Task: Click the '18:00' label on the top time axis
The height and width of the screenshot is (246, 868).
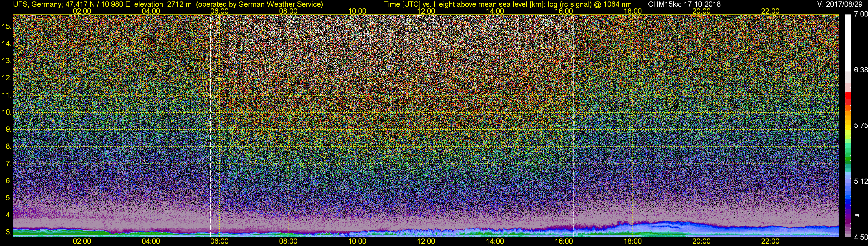Action: (x=632, y=11)
